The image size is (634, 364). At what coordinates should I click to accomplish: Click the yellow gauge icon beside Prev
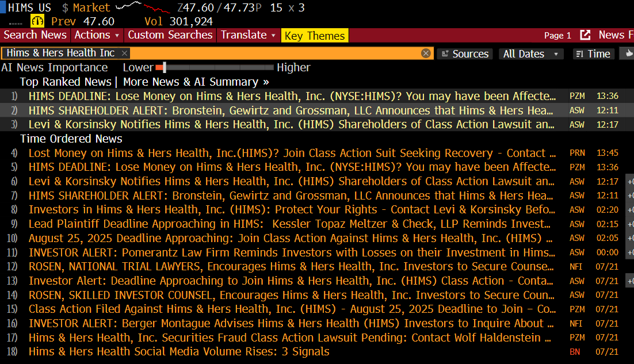[37, 21]
